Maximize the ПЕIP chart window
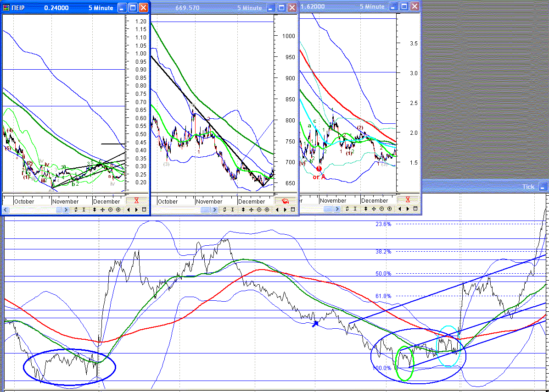The height and width of the screenshot is (392, 549). pyautogui.click(x=133, y=8)
